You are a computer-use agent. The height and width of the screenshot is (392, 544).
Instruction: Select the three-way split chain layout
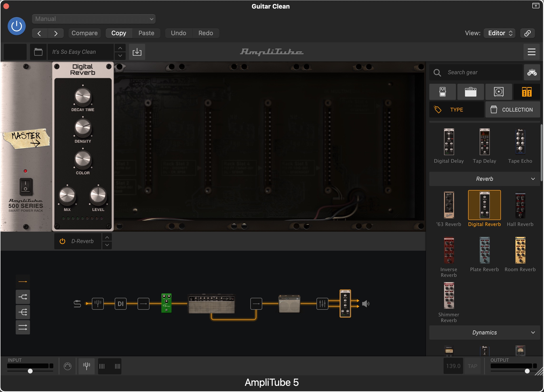pos(23,312)
